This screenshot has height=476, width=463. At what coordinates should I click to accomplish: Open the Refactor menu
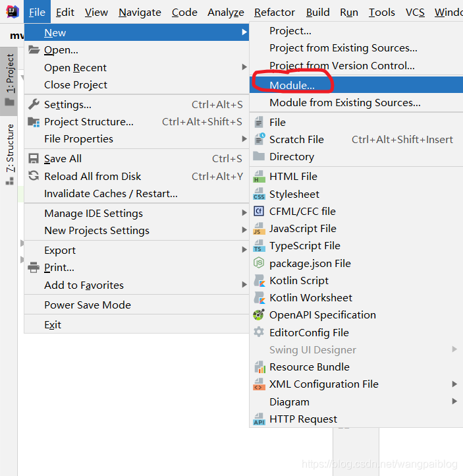(275, 12)
